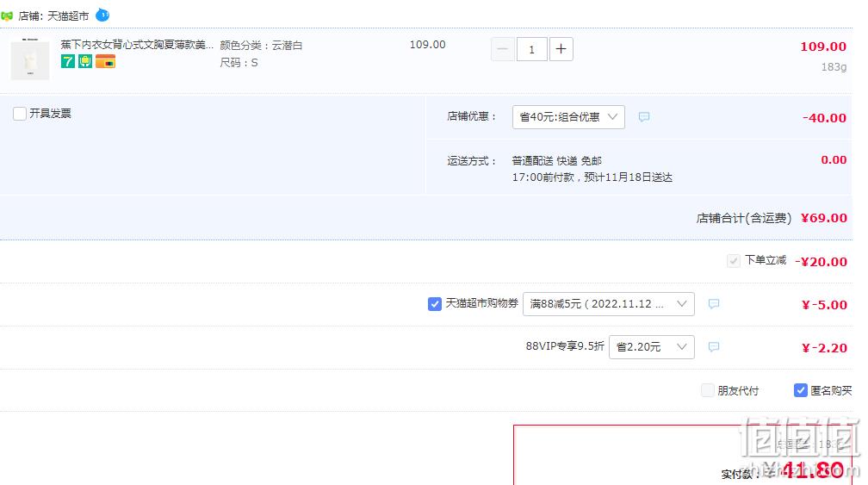The image size is (868, 485).
Task: Click the orange credit card badge
Action: click(105, 61)
